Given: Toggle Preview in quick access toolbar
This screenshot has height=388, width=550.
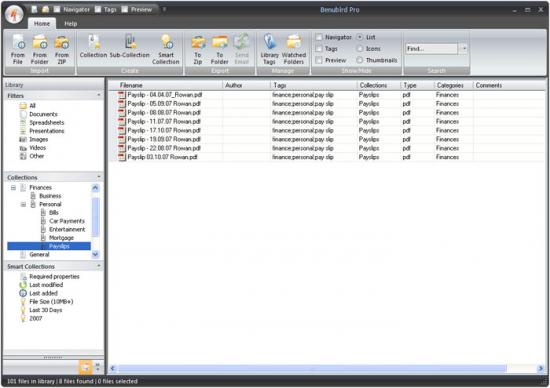Looking at the screenshot, I should tap(137, 10).
